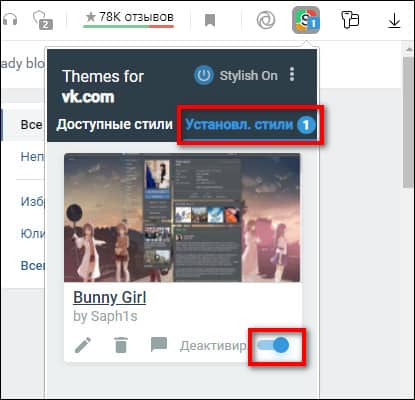
Task: Open the downloads arrow icon
Action: pyautogui.click(x=394, y=20)
